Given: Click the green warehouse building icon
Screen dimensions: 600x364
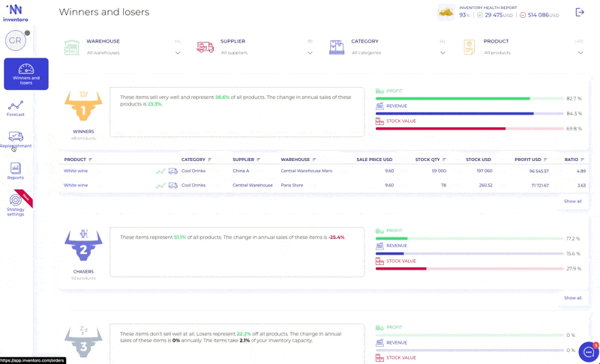Looking at the screenshot, I should click(72, 47).
